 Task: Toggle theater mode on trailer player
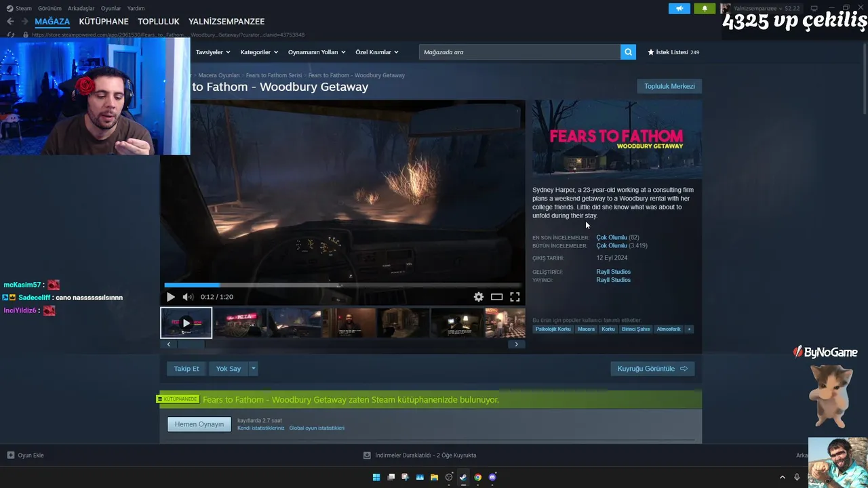(497, 297)
